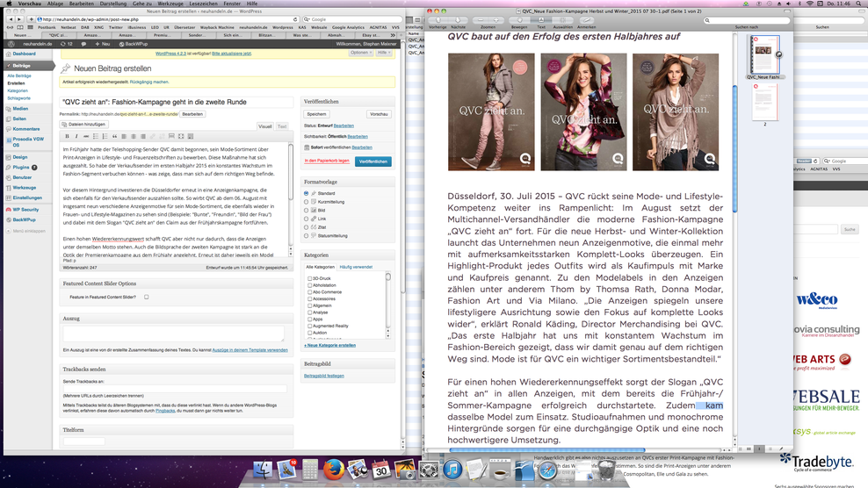Show the editor toolbar toggle (kitchen sink)

[191, 136]
